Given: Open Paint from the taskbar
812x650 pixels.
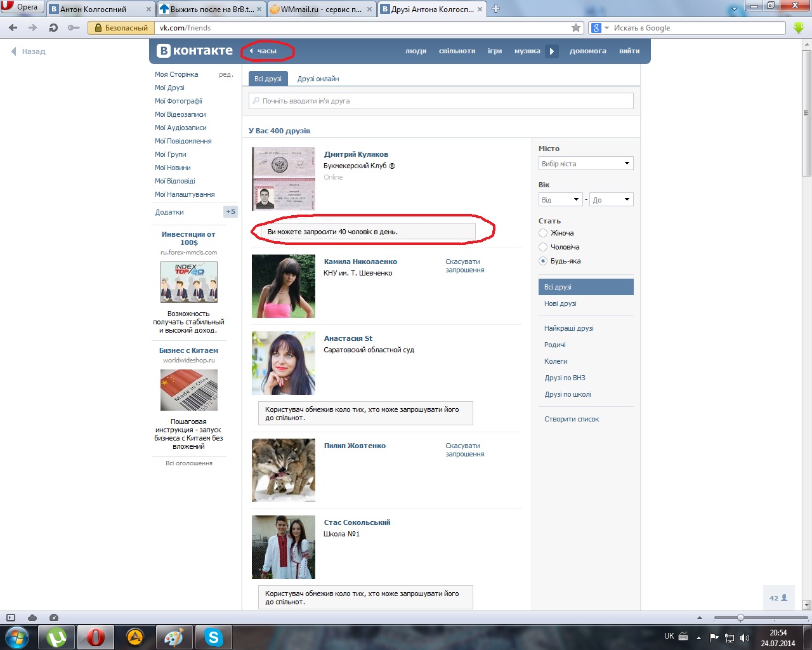Looking at the screenshot, I should [x=173, y=637].
